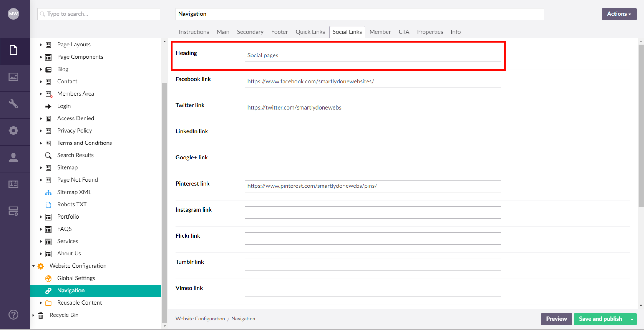Click the Instagram link input field
Image resolution: width=644 pixels, height=330 pixels.
[x=373, y=212]
